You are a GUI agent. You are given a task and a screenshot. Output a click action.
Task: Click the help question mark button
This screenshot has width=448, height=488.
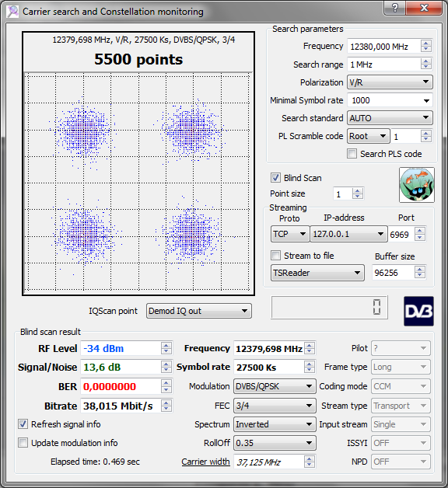click(x=395, y=8)
